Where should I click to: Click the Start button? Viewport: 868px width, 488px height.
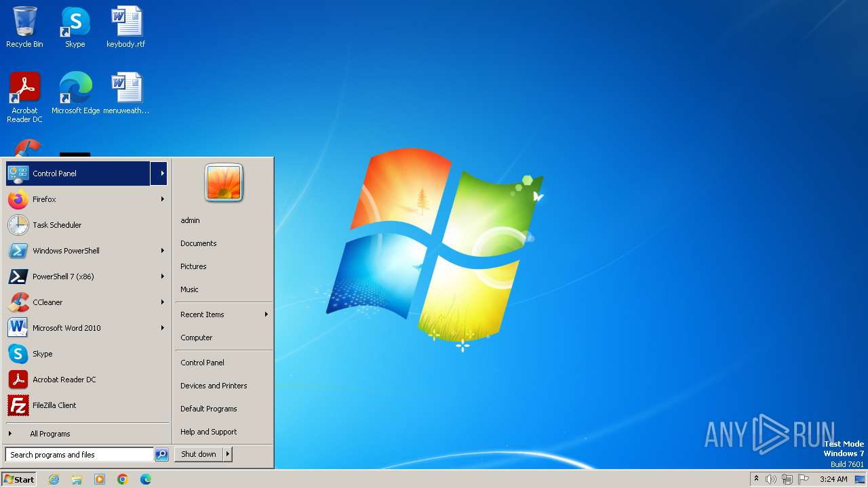19,479
